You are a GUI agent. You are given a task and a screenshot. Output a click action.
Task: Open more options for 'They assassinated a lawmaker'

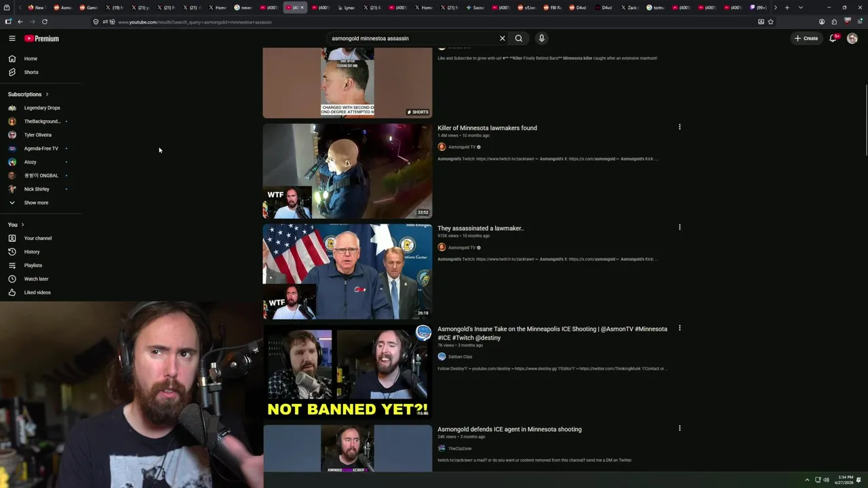679,227
